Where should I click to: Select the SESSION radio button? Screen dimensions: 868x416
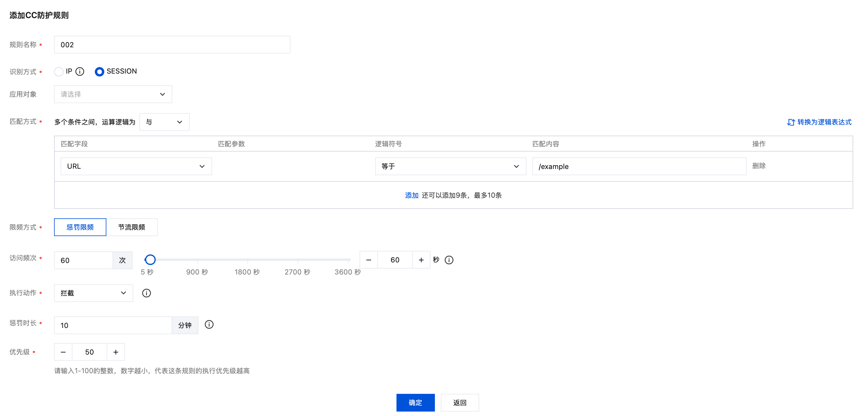click(x=99, y=72)
